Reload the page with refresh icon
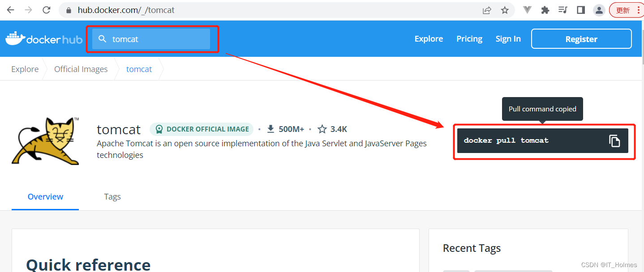This screenshot has height=272, width=644. [x=47, y=10]
